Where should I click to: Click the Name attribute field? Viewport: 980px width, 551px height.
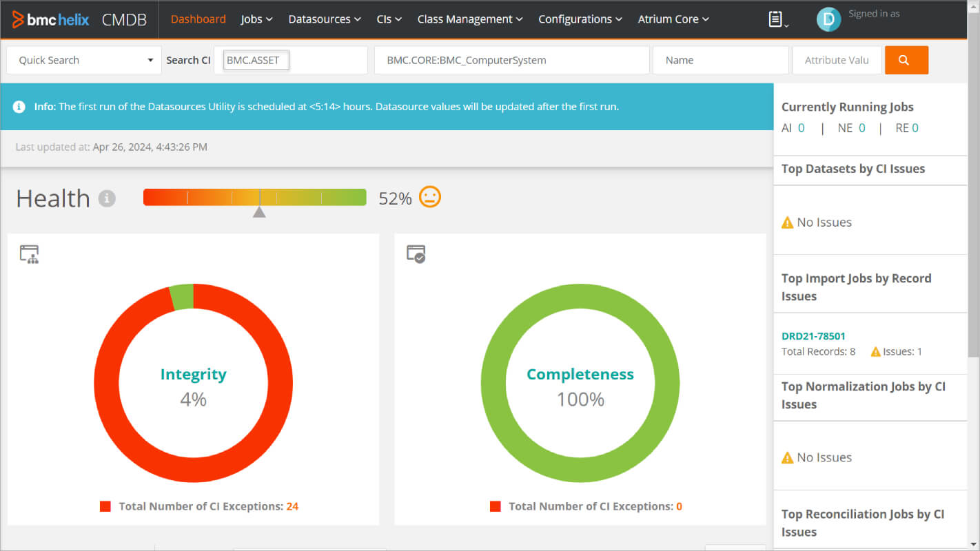pyautogui.click(x=721, y=60)
